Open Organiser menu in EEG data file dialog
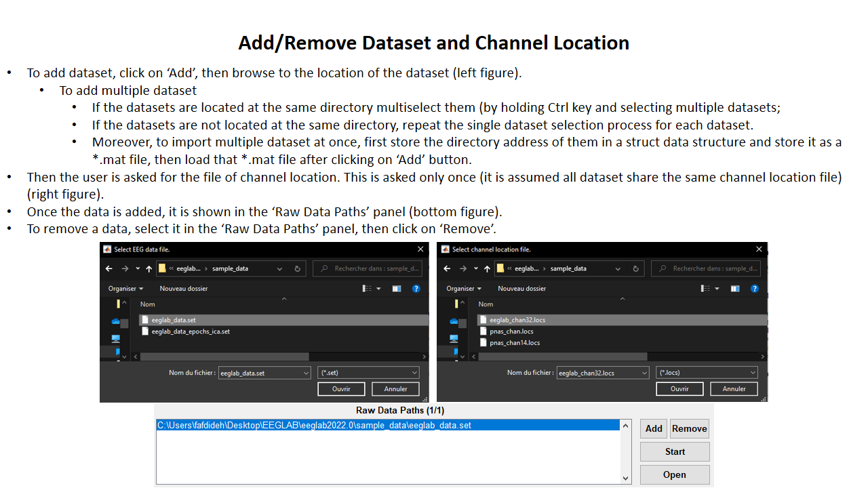Image resolution: width=868 pixels, height=488 pixels. pos(125,289)
